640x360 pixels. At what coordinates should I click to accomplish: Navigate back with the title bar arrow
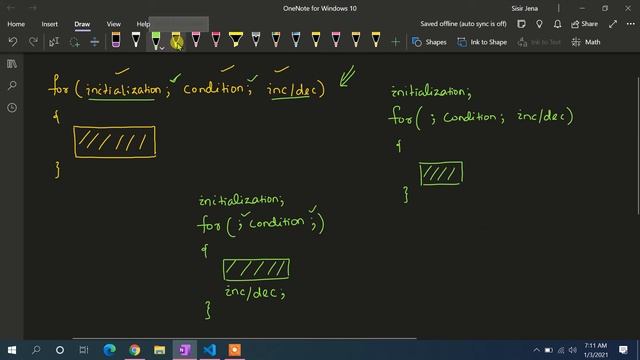[x=11, y=8]
